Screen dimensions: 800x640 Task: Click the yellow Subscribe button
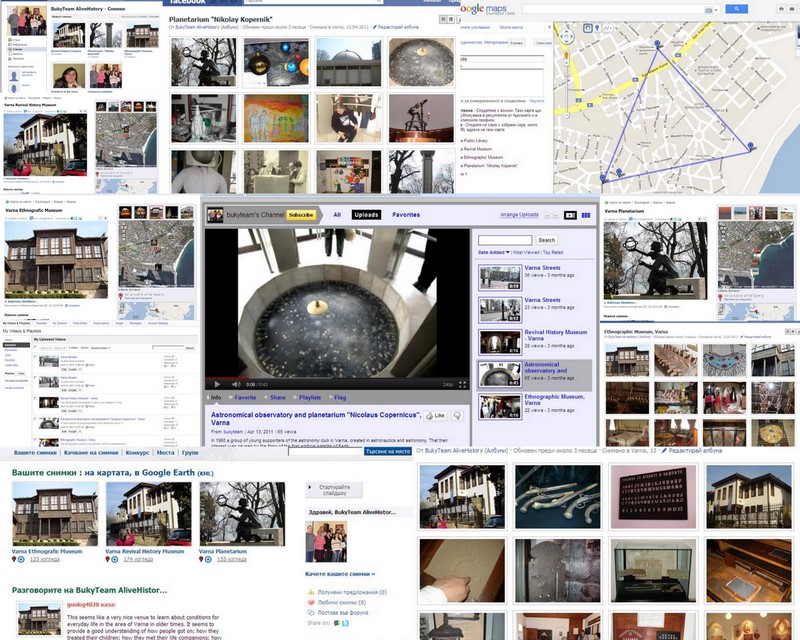pos(300,214)
